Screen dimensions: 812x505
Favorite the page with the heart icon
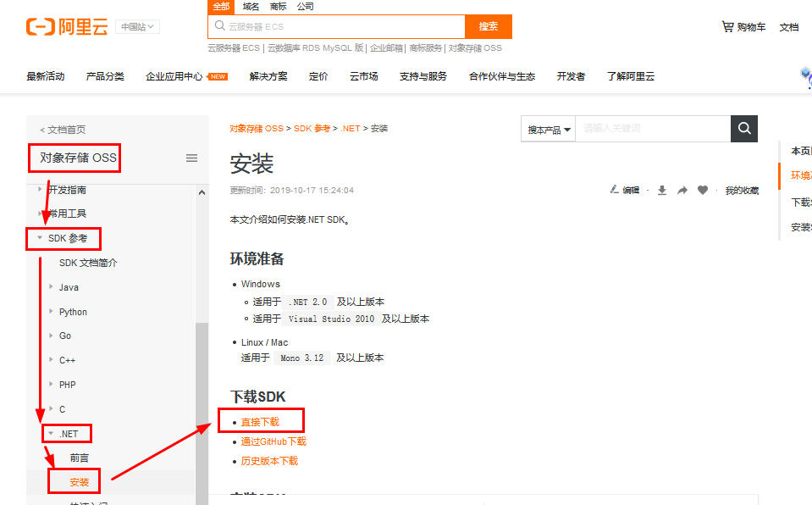(702, 191)
